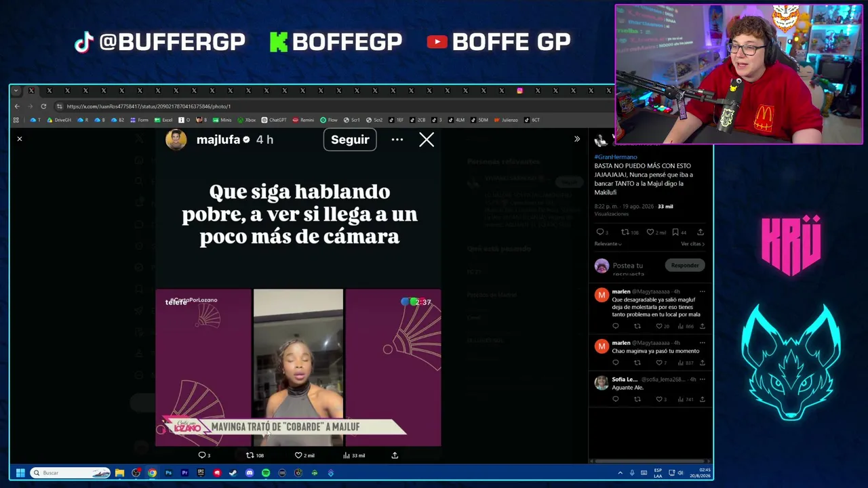868x488 pixels.
Task: Open options for marlen's 'Chao maginva' reply
Action: coord(702,343)
